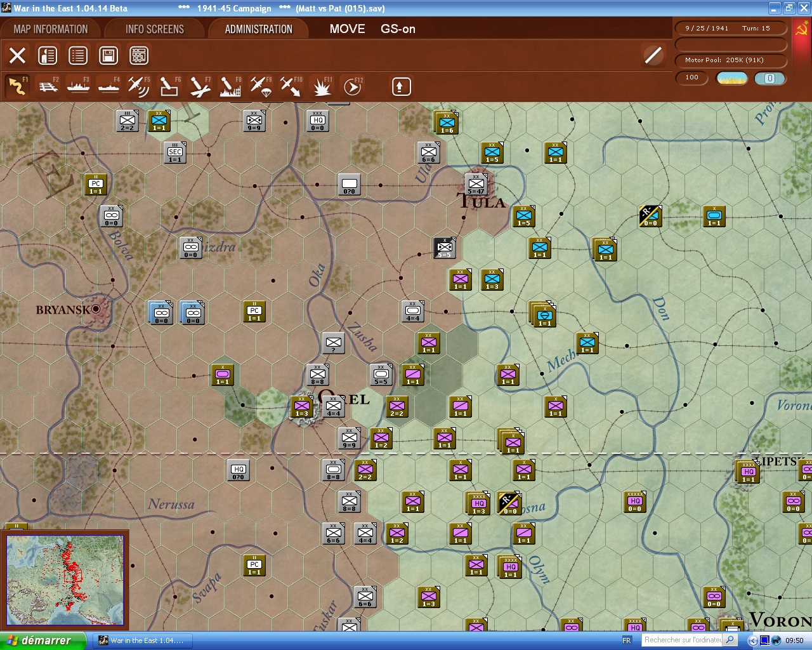Click the diagonal slash circle icon
The image size is (812, 650).
[653, 55]
